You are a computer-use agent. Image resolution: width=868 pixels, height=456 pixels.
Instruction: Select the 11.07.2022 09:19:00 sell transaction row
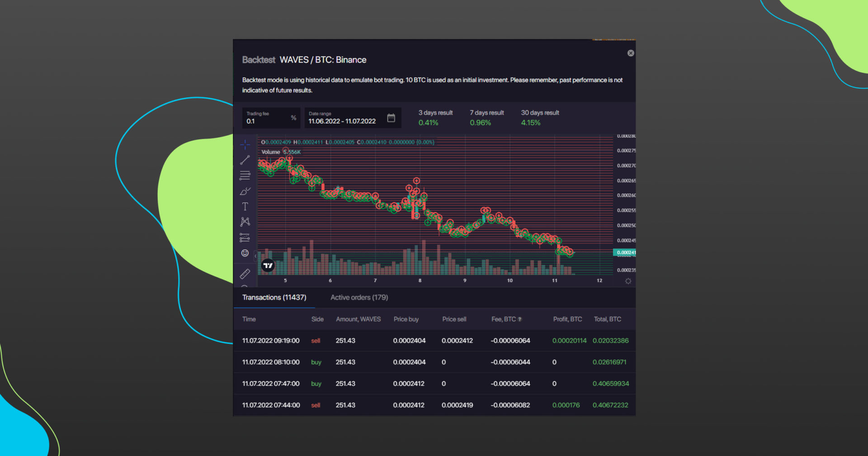pyautogui.click(x=434, y=341)
